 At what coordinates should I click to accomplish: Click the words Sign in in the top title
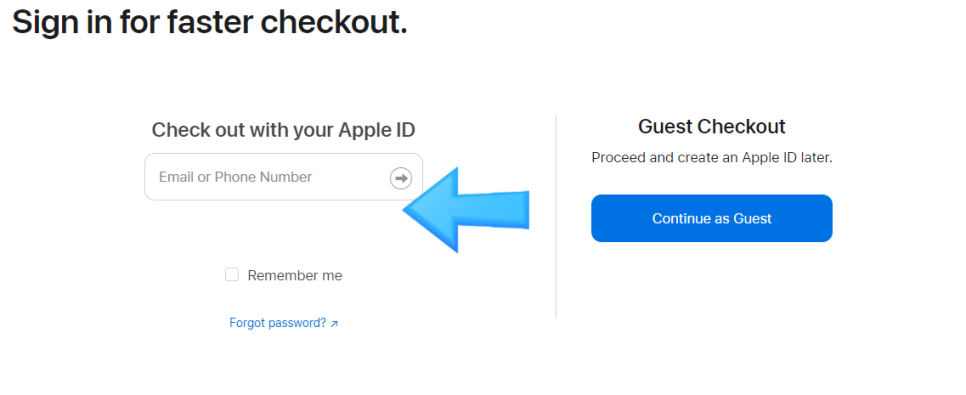(62, 23)
